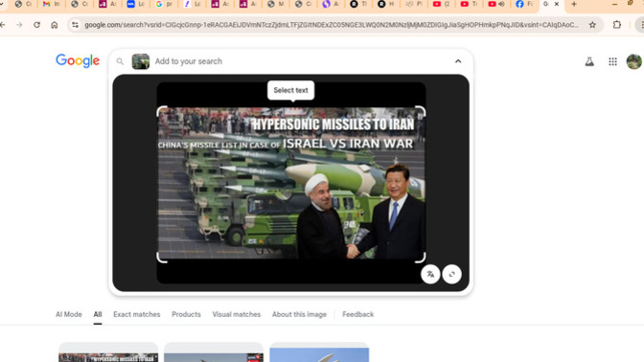Open the Products tab
The image size is (644, 362).
click(x=186, y=314)
